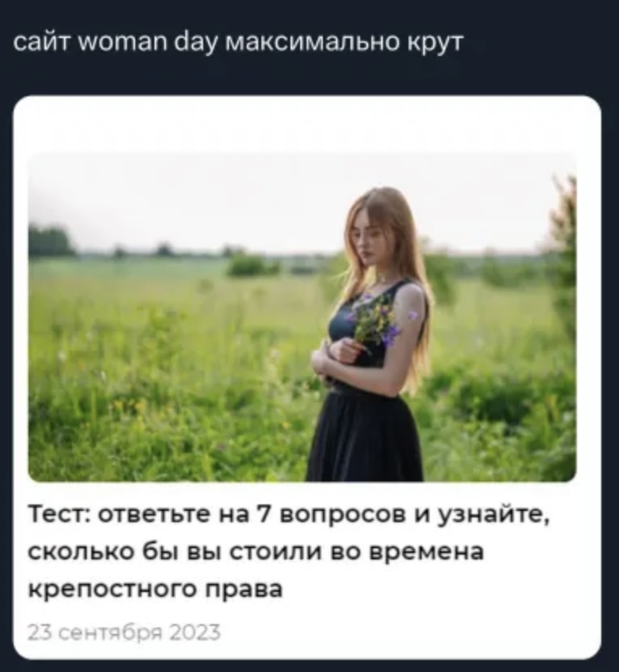Click the headline line "крепостного права"
The image size is (619, 672).
click(155, 589)
